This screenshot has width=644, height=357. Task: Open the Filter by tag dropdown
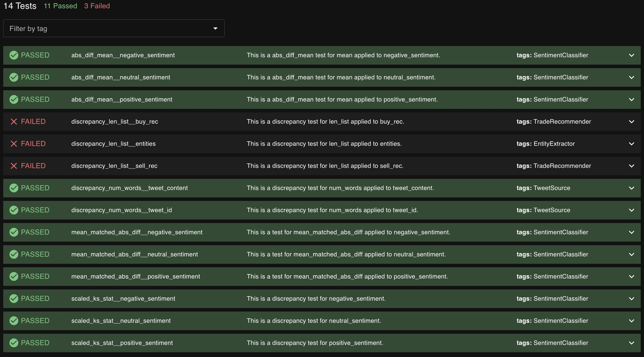pyautogui.click(x=114, y=28)
